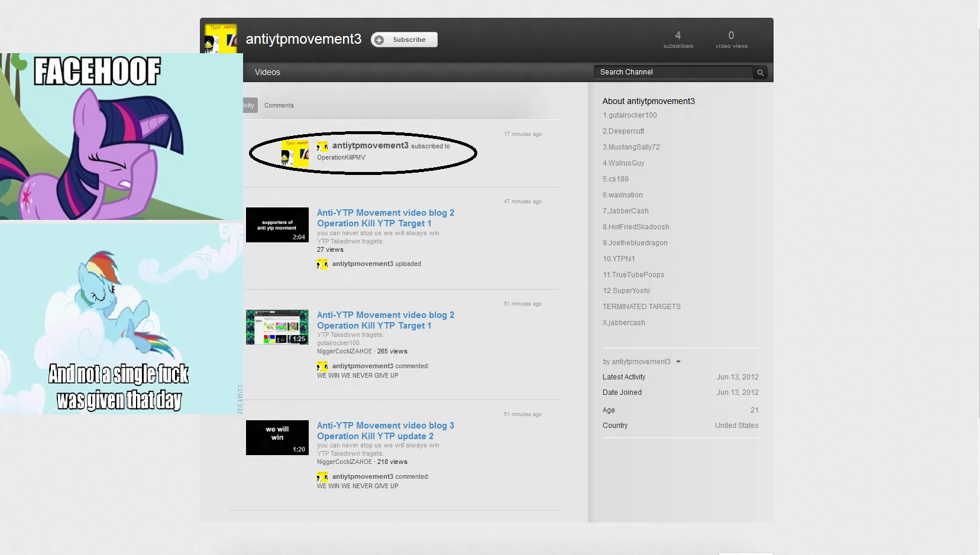The width and height of the screenshot is (980, 555).
Task: Open the video title beside the 2:04 thumbnail
Action: 386,218
